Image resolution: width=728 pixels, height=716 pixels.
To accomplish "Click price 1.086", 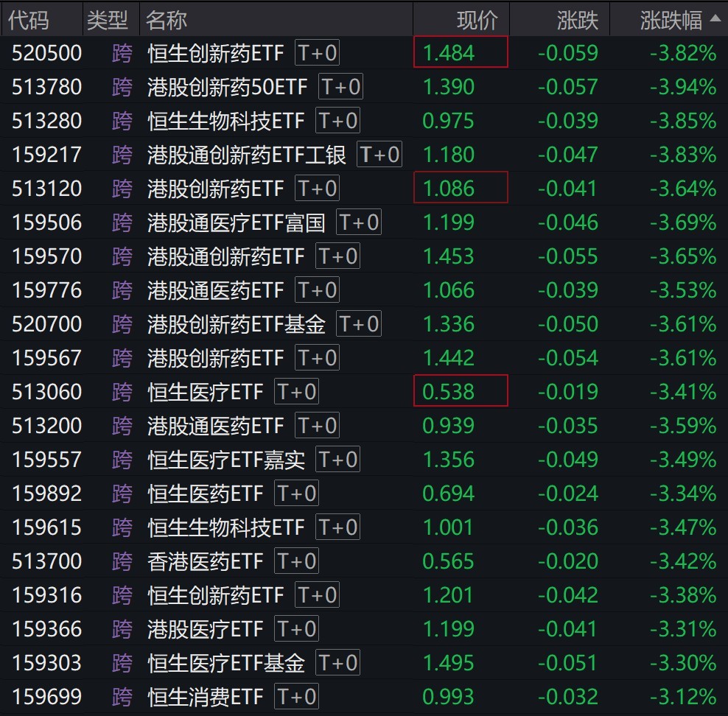I will 449,189.
